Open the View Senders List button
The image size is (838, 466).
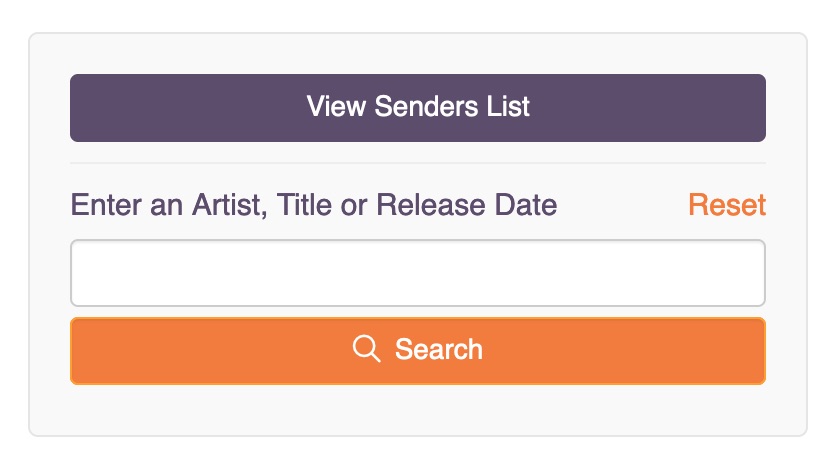click(x=418, y=107)
